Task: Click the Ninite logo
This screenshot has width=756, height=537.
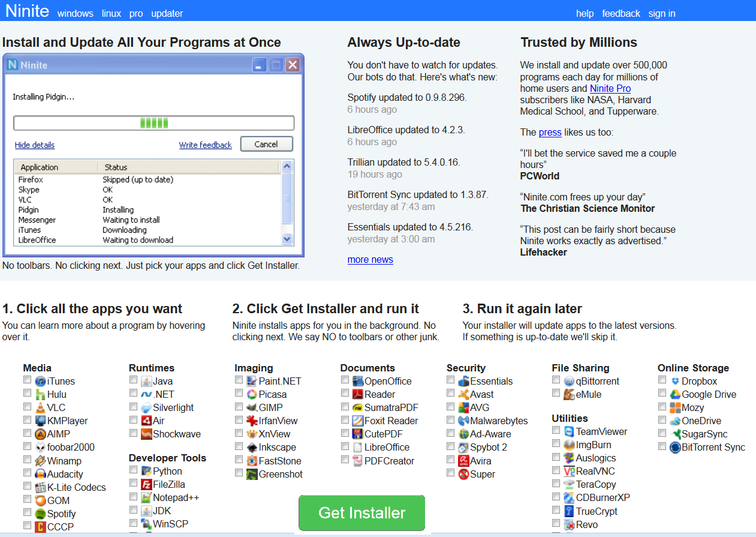Action: click(x=26, y=11)
